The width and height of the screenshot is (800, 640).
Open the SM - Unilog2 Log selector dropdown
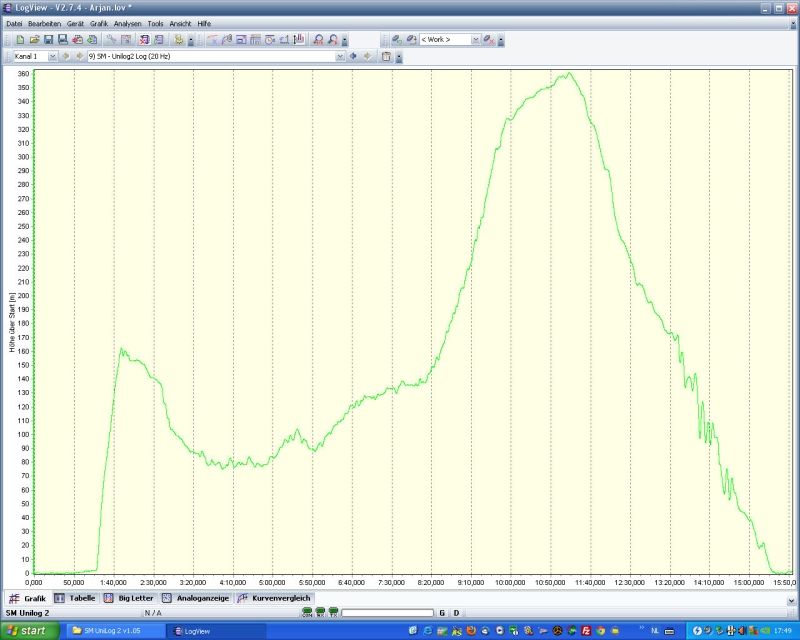(x=340, y=57)
